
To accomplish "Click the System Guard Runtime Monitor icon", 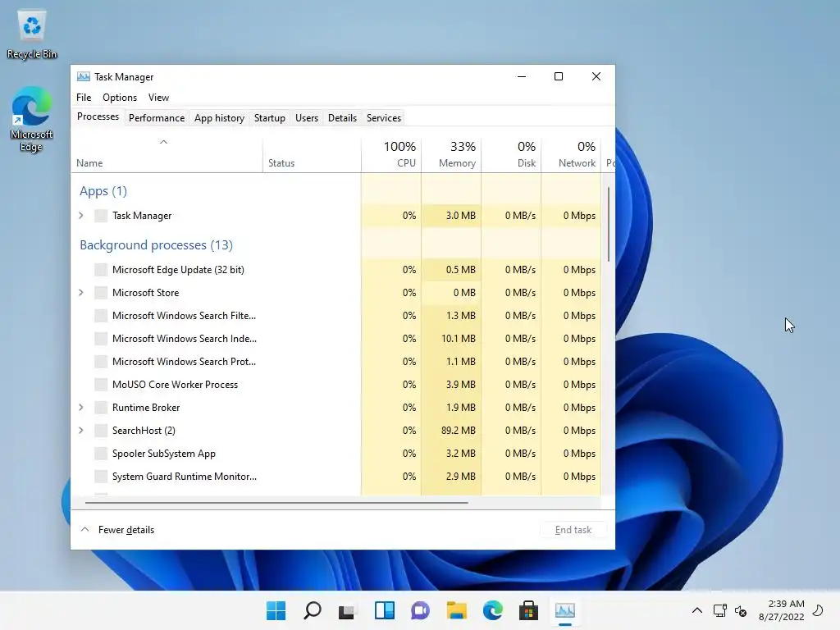I will (101, 477).
